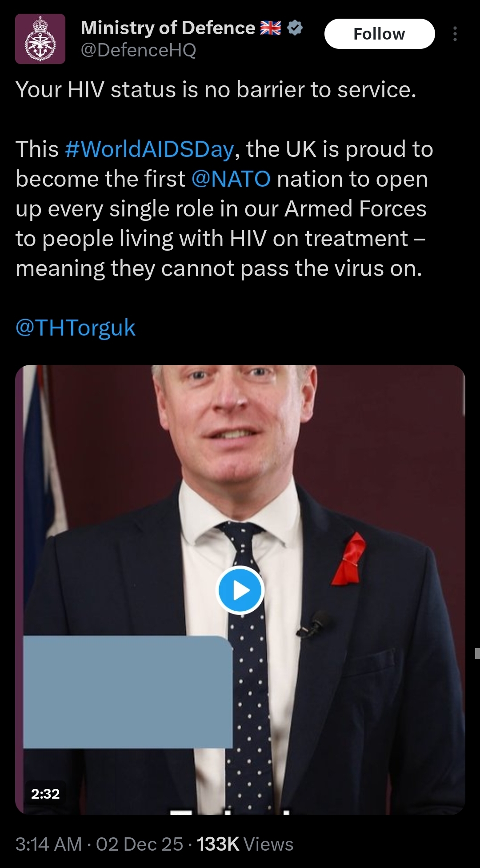The width and height of the screenshot is (480, 868).
Task: Open the @THTorguk mention link
Action: coord(76,328)
